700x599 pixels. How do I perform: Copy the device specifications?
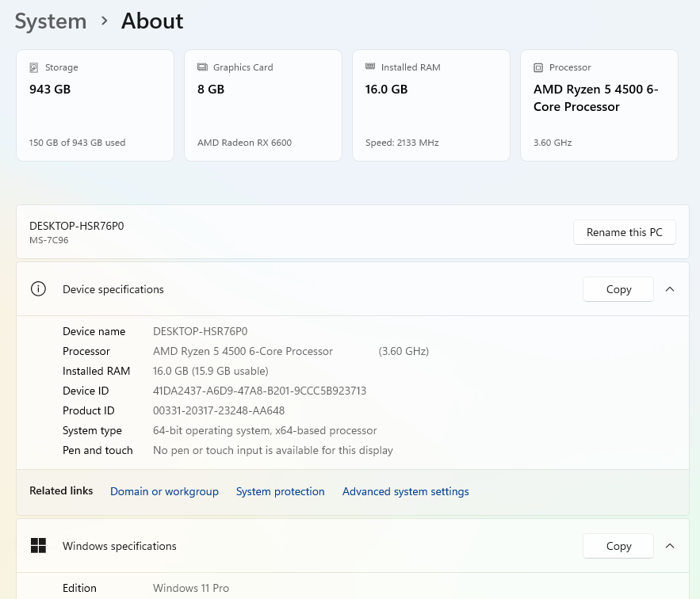618,289
